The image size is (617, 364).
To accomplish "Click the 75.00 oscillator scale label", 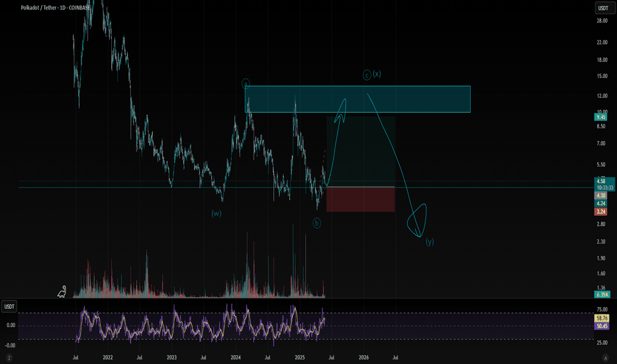I will click(x=602, y=309).
